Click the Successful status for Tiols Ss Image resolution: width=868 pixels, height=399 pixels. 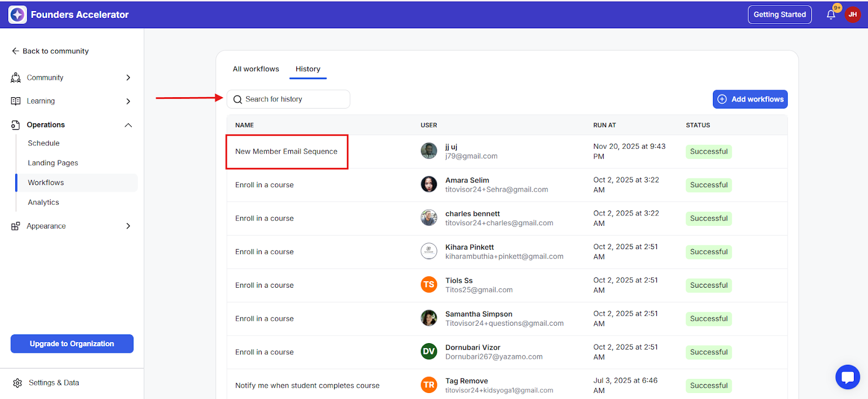click(x=709, y=285)
